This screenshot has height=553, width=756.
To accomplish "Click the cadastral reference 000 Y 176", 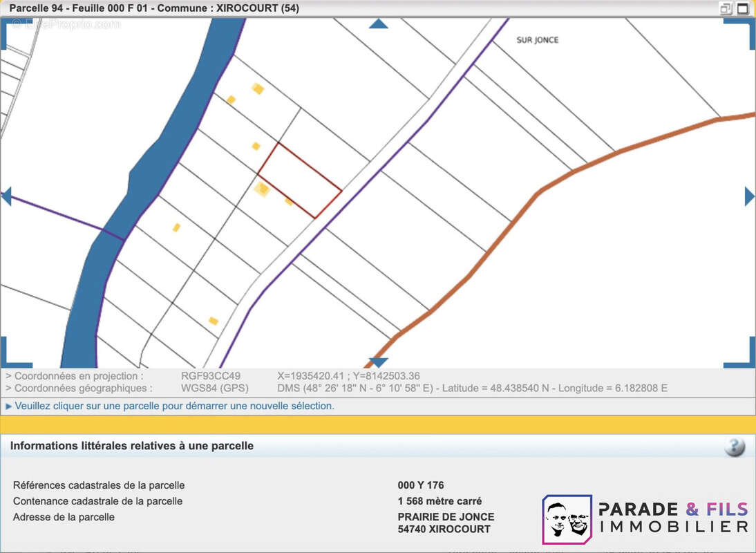I will click(420, 485).
